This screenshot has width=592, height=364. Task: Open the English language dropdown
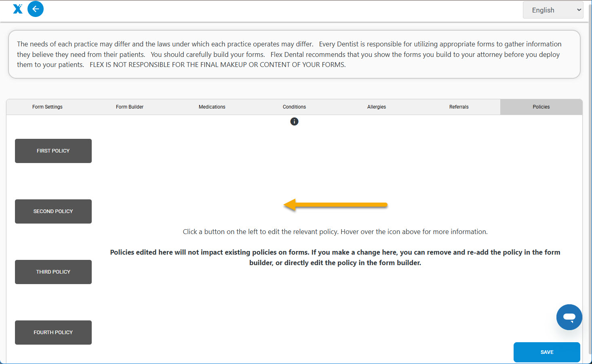click(x=553, y=10)
